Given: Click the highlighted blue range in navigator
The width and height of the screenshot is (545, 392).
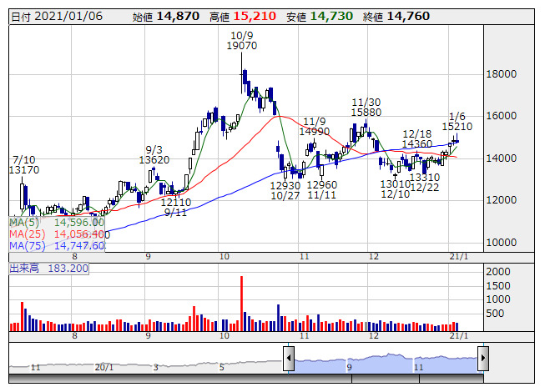Looking at the screenshot, I should point(384,361).
